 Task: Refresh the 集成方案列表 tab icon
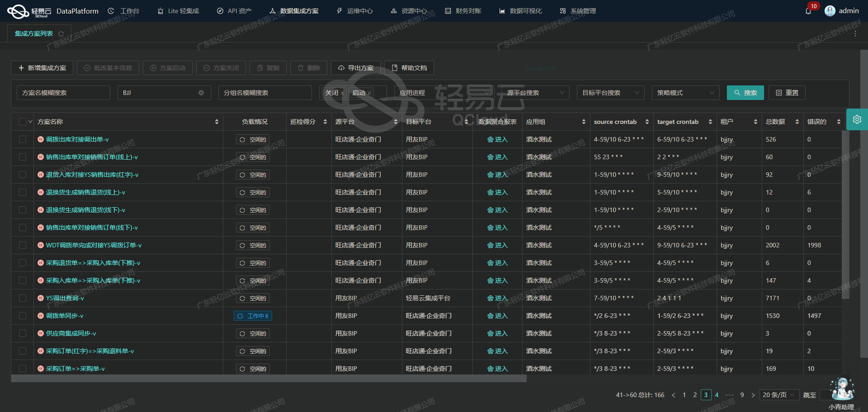point(61,34)
